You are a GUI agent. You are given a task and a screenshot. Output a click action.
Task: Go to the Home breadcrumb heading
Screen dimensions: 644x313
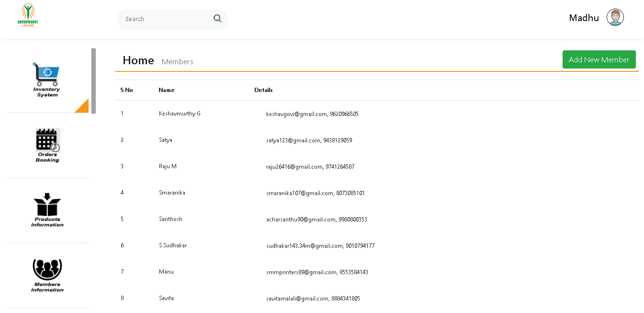pos(138,60)
